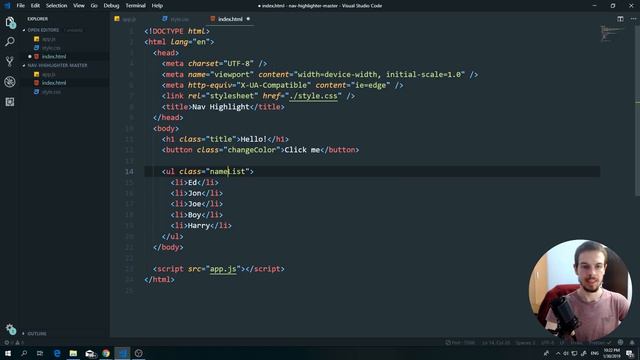Click the feedback smiley in status bar
640x360 pixels.
tap(620, 342)
